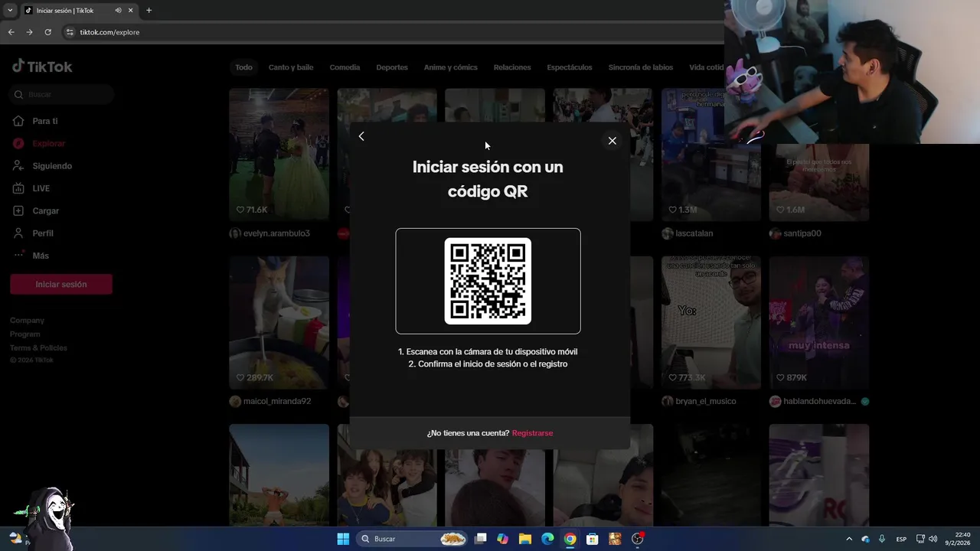Close the QR login dialog
This screenshot has width=980, height=551.
pyautogui.click(x=612, y=141)
